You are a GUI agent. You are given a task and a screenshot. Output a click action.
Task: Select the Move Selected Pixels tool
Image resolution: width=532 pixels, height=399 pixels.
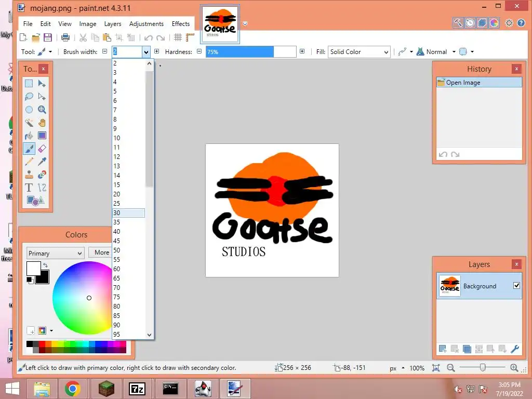tap(42, 83)
